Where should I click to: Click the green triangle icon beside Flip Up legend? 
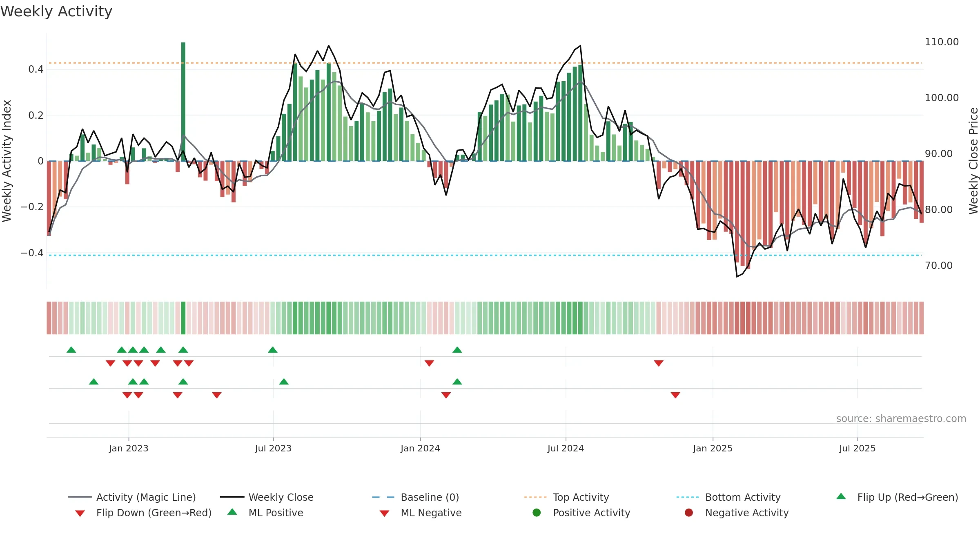click(x=841, y=496)
